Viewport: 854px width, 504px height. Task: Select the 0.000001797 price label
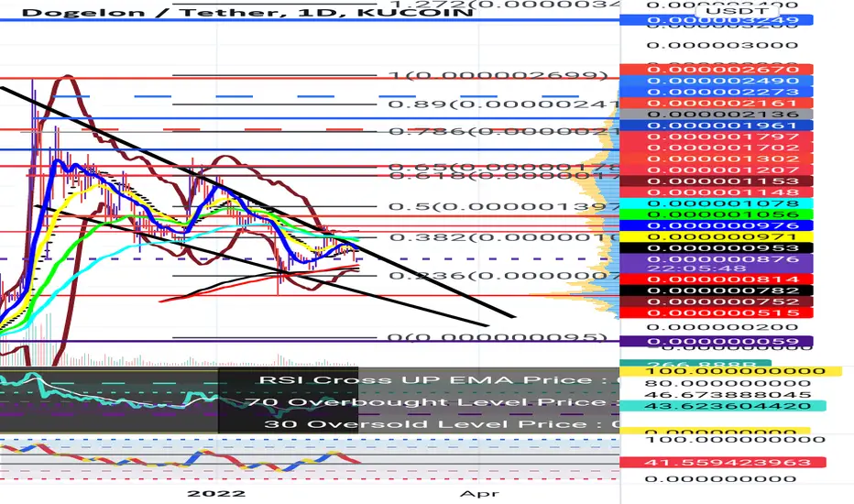pyautogui.click(x=717, y=137)
